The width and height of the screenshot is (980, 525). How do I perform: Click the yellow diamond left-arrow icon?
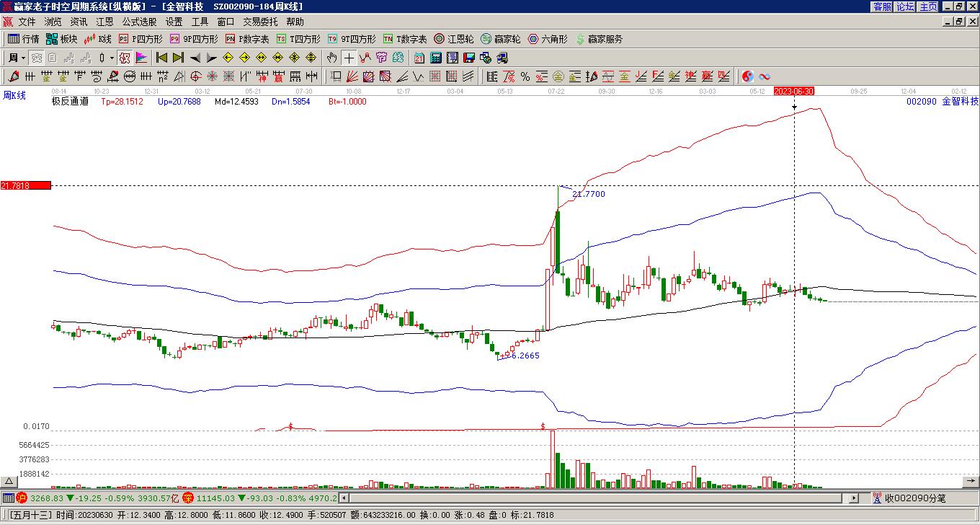(228, 58)
